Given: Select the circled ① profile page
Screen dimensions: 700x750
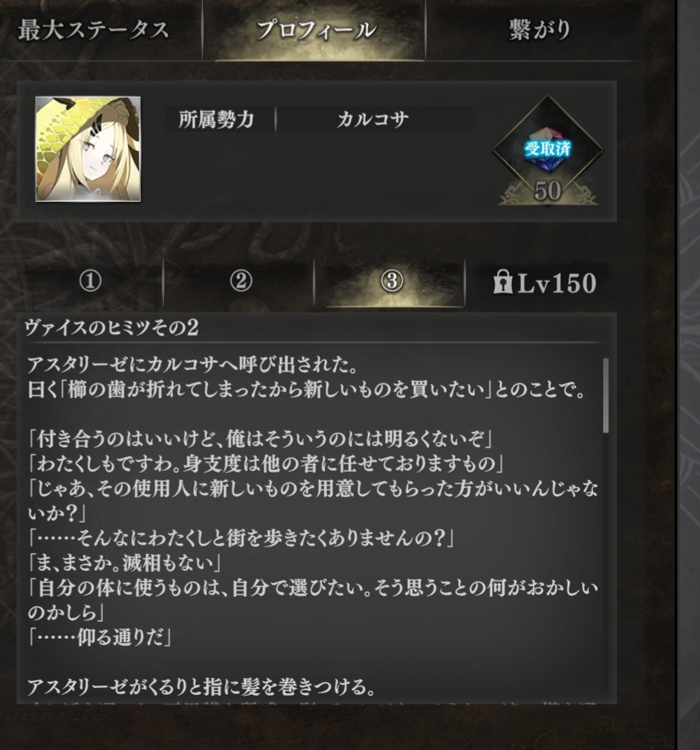Looking at the screenshot, I should [x=91, y=281].
